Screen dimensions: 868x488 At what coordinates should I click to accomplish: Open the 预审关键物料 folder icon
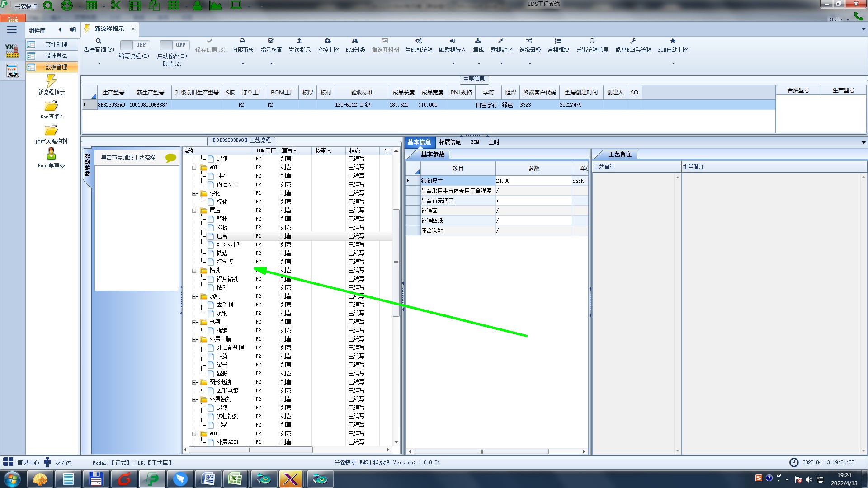click(x=51, y=131)
